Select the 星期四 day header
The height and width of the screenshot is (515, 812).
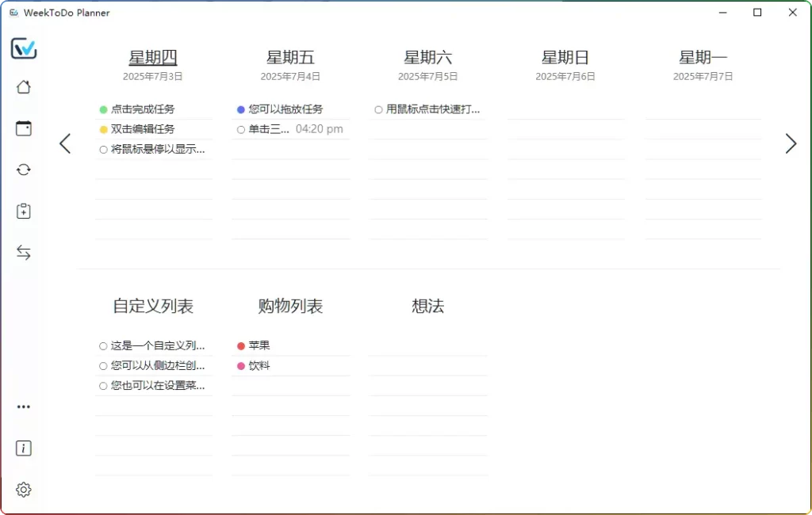(x=153, y=56)
